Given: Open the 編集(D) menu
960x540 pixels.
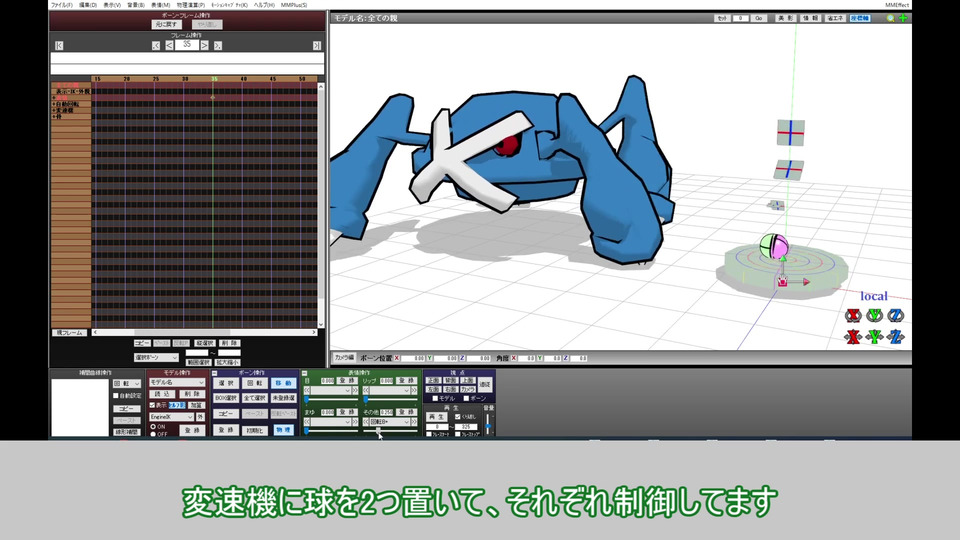Looking at the screenshot, I should [x=88, y=5].
